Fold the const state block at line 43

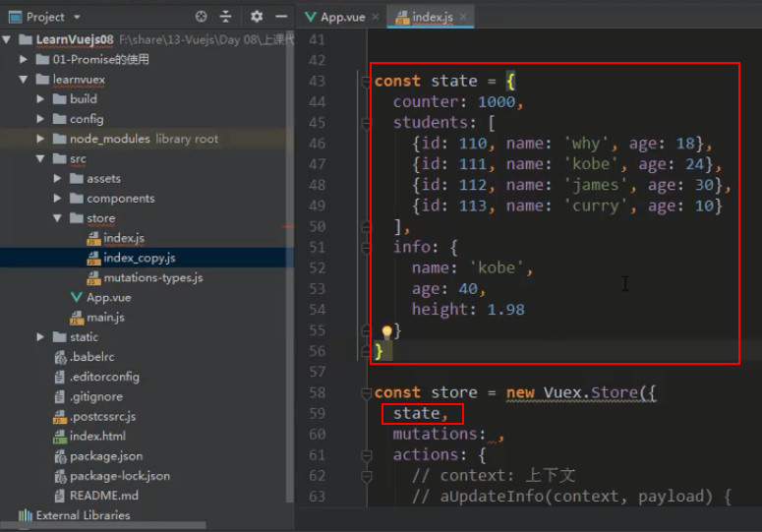click(366, 83)
